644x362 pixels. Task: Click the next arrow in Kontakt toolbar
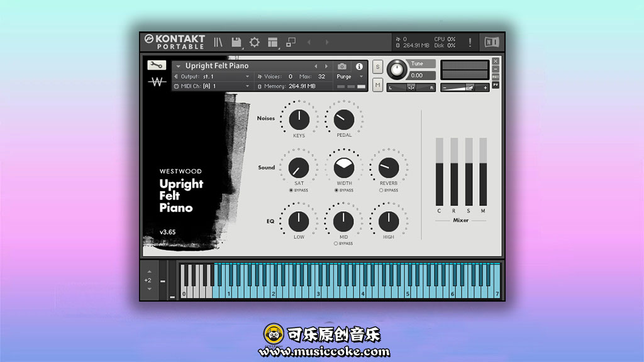coord(327,42)
